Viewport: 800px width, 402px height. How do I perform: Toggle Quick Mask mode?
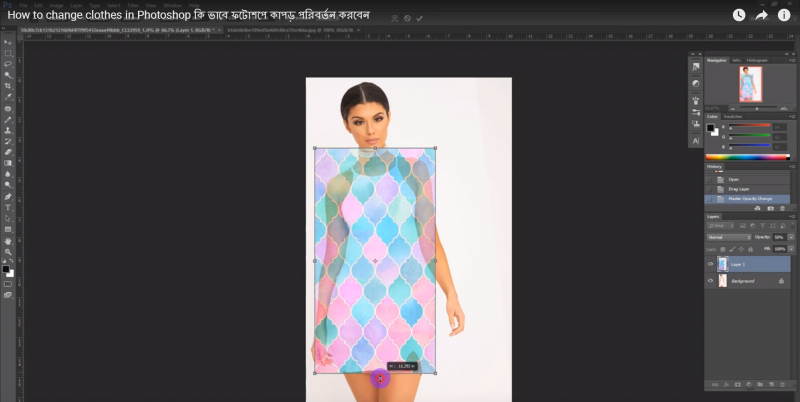(8, 284)
